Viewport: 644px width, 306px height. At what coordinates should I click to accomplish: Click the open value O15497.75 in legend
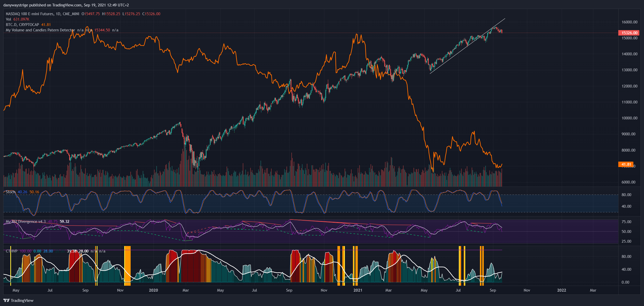click(91, 14)
